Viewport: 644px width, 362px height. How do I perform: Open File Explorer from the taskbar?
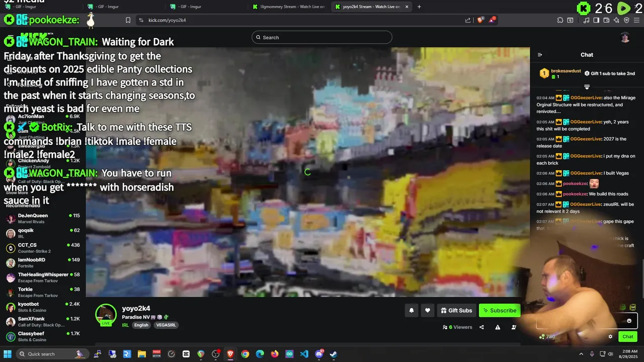(x=142, y=354)
